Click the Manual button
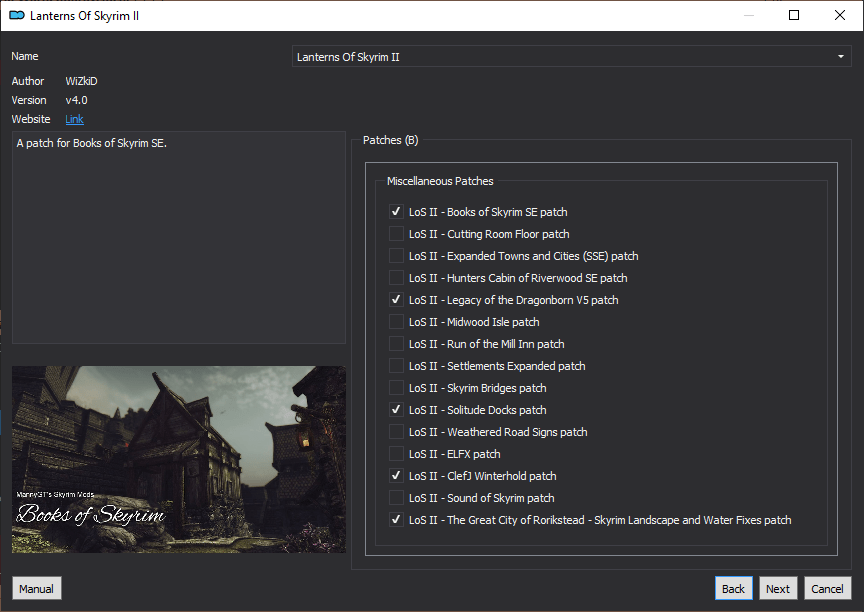 [36, 588]
